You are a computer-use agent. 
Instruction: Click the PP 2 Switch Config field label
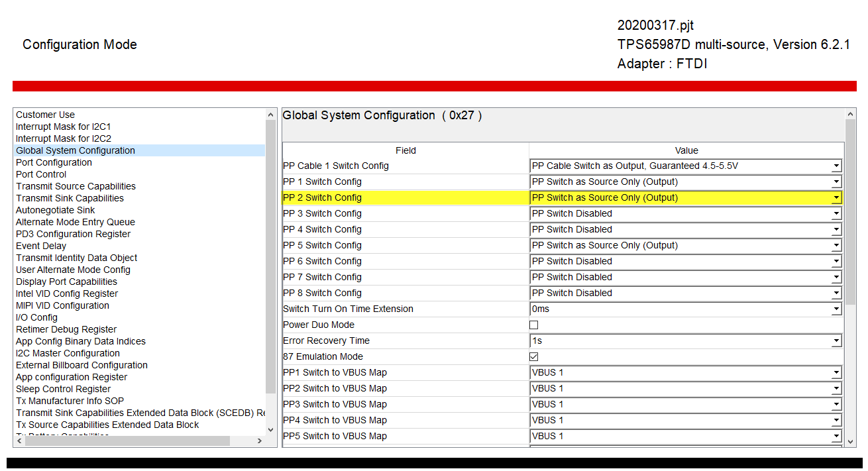coord(322,197)
